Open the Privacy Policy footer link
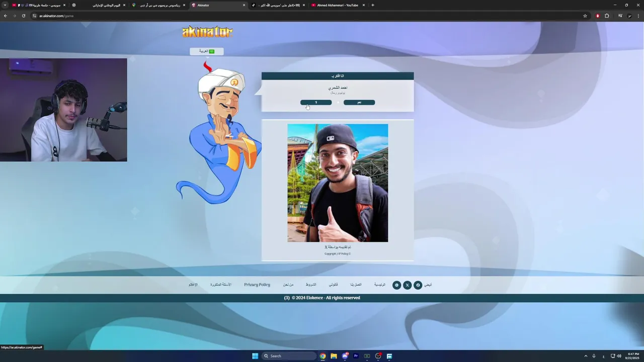 point(257,285)
